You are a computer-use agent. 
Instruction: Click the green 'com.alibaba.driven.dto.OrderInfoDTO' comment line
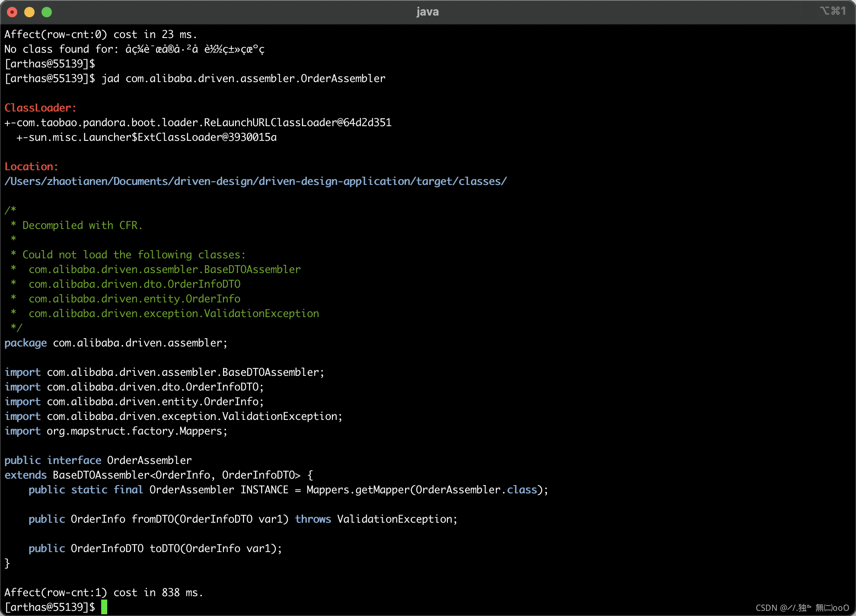[x=134, y=284]
